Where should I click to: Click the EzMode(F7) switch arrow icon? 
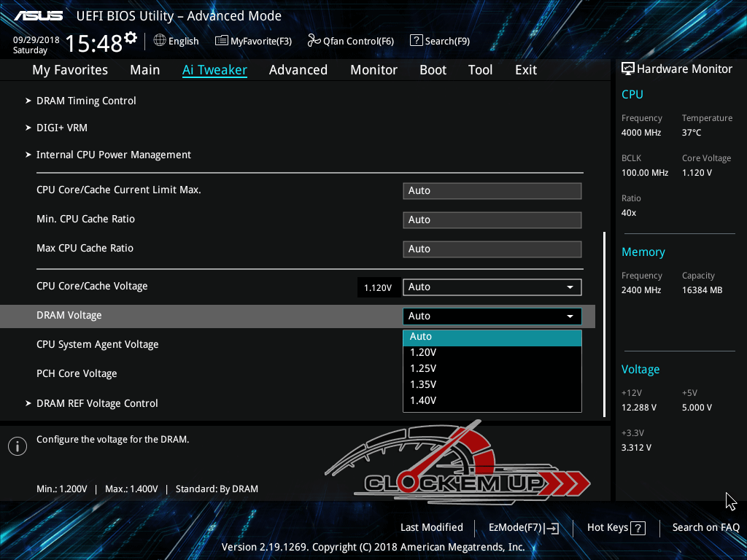point(552,529)
